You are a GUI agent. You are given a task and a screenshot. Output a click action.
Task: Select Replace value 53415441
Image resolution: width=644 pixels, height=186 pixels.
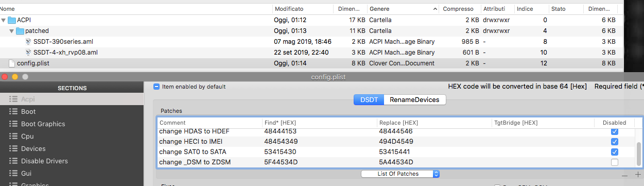(394, 151)
